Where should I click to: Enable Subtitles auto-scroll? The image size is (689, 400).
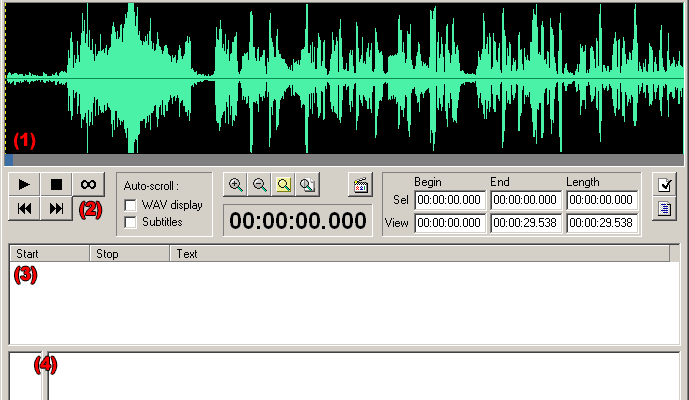[131, 222]
